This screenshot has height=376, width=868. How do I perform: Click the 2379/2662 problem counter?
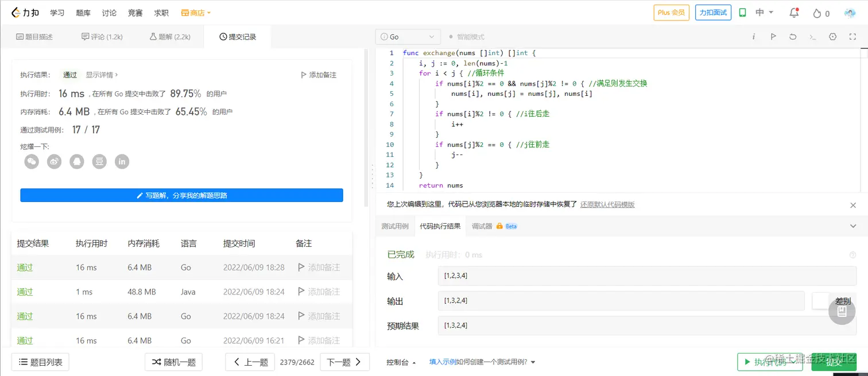coord(297,362)
